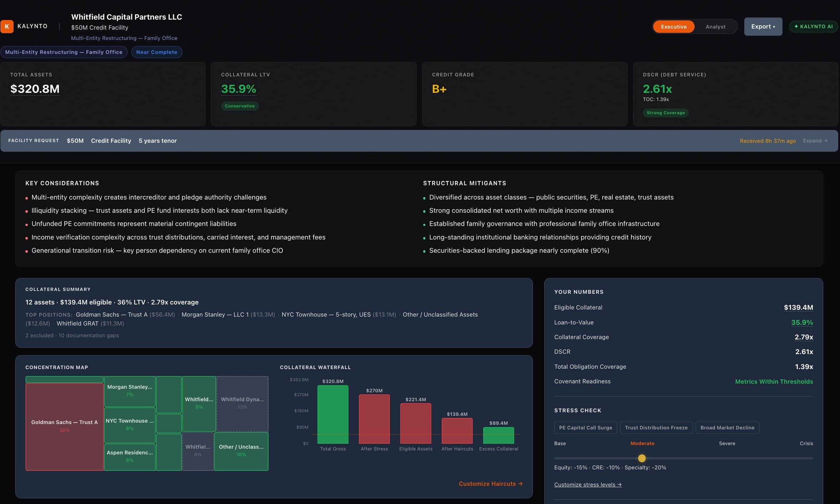Expand the Facility Request bar
This screenshot has height=504, width=840.
[815, 141]
